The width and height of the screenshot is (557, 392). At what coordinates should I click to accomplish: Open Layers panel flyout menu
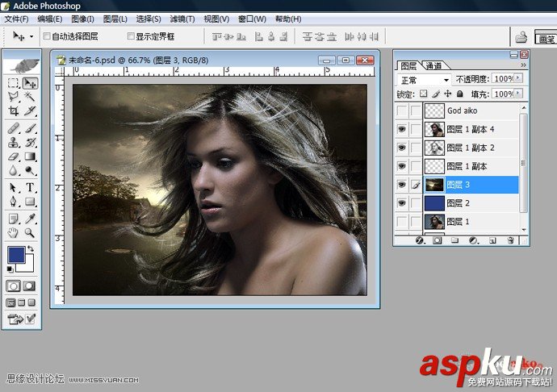(523, 65)
